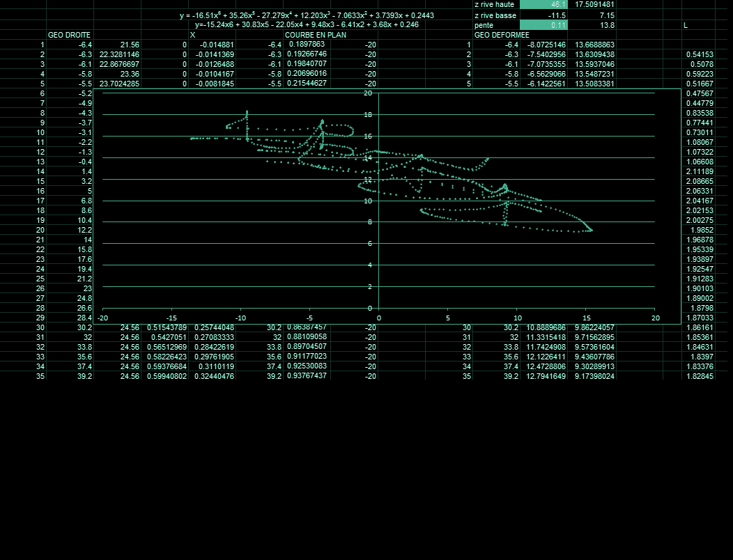The width and height of the screenshot is (733, 560).
Task: Select the cell with value 0.20696016
Action: 307,74
